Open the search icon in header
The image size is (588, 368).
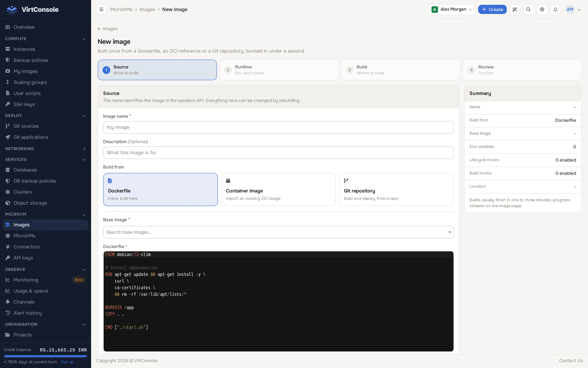[528, 10]
